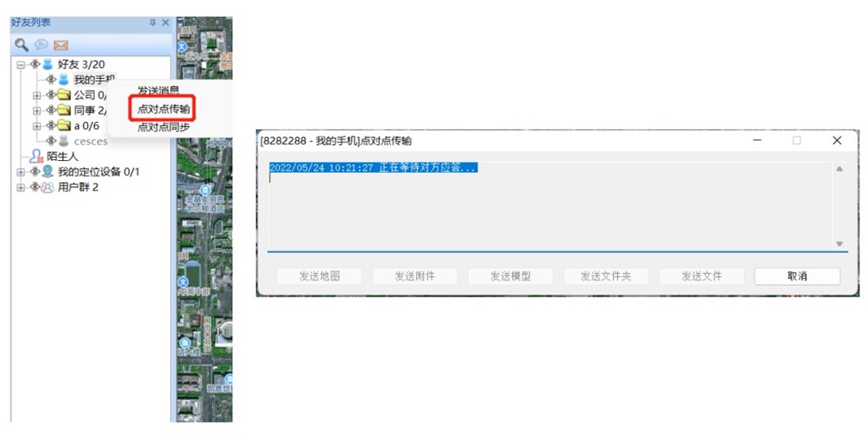Click the 陌生人 stranger icon
The height and width of the screenshot is (443, 868).
click(36, 157)
